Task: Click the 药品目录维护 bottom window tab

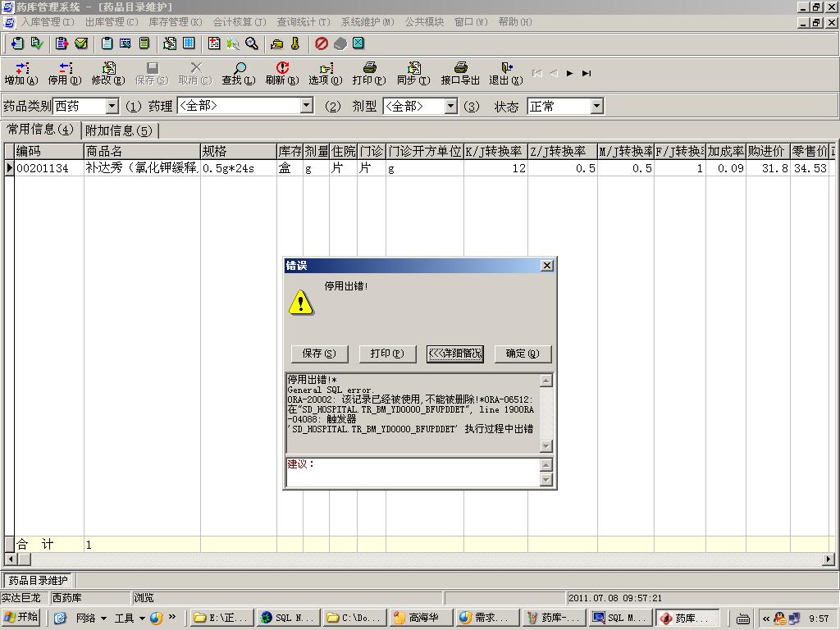Action: tap(38, 580)
